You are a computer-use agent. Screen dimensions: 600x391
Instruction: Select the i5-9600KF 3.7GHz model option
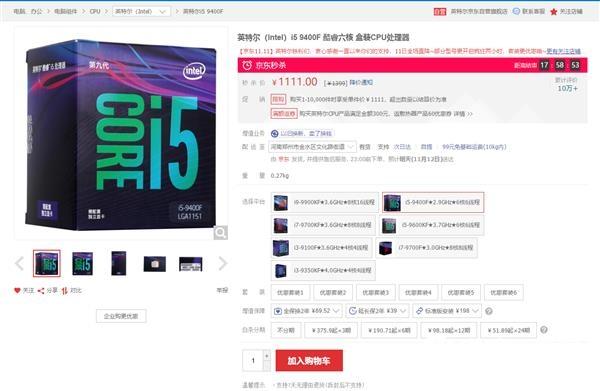[x=431, y=225]
